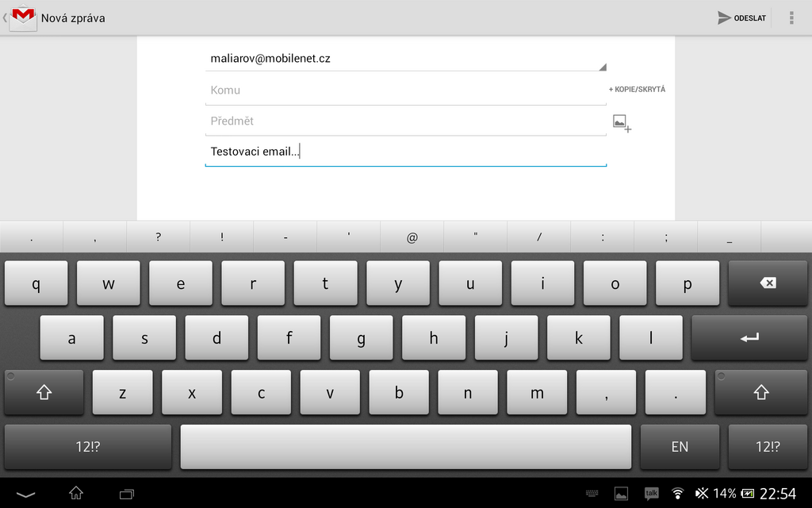Screen dimensions: 812x508
Task: Toggle the right Shift key
Action: [x=760, y=392]
